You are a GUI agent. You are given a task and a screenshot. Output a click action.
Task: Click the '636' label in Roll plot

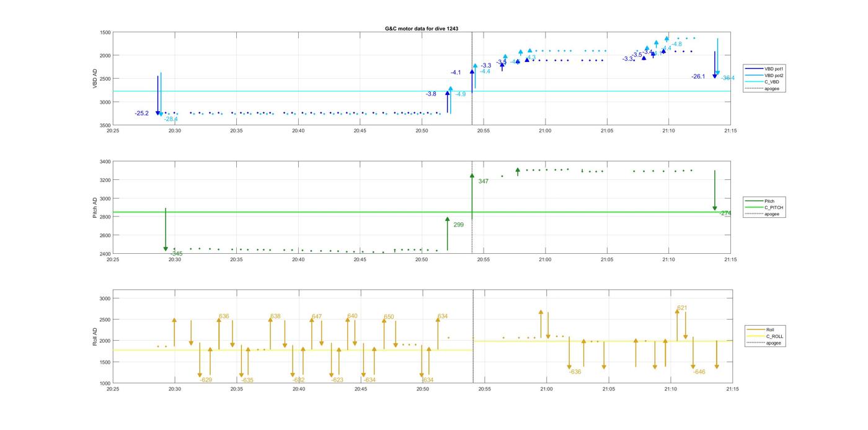point(224,316)
